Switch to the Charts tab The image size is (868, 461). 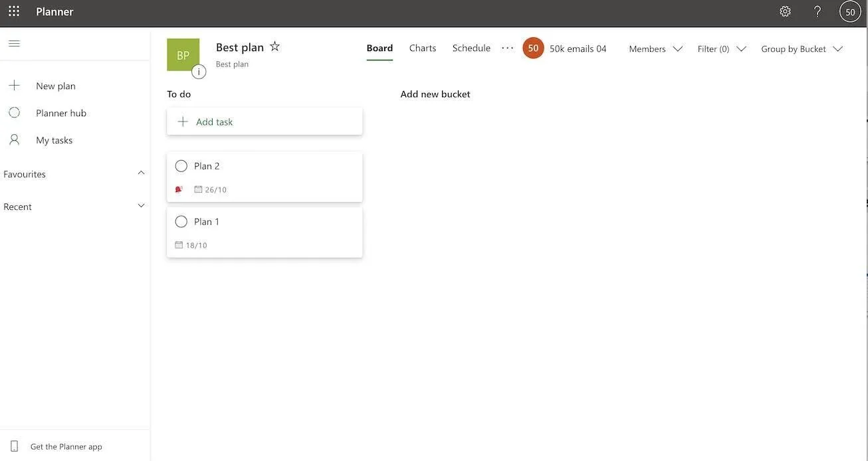pos(423,48)
